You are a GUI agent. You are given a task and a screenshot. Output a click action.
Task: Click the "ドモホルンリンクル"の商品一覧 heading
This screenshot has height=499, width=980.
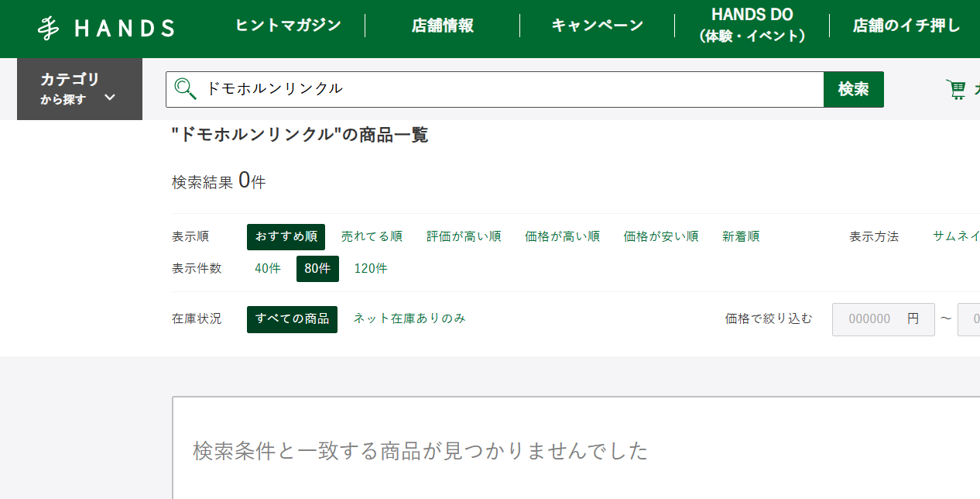pyautogui.click(x=300, y=135)
